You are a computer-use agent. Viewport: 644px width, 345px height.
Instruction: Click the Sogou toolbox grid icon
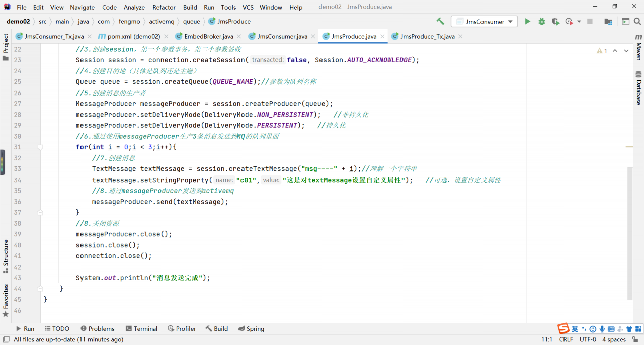click(637, 329)
